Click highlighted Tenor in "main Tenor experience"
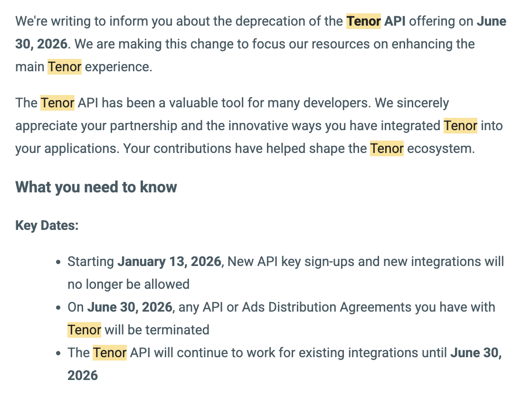Screen dimensions: 532x399 point(65,67)
